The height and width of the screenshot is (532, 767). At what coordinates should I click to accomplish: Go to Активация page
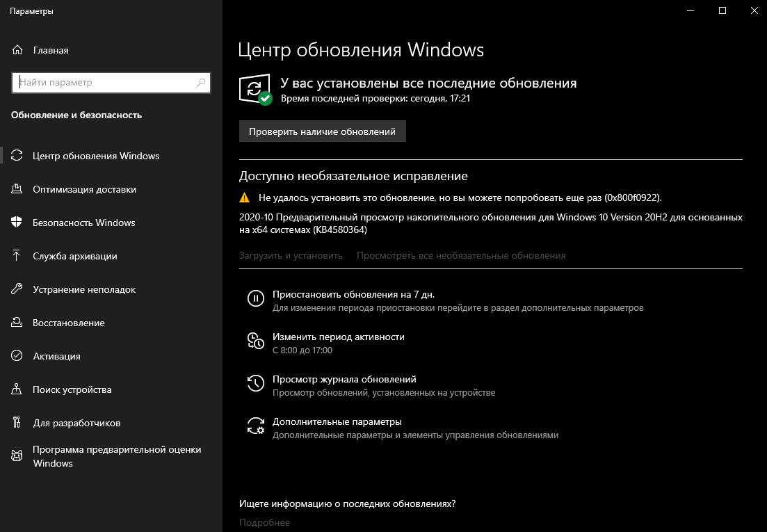click(x=57, y=356)
